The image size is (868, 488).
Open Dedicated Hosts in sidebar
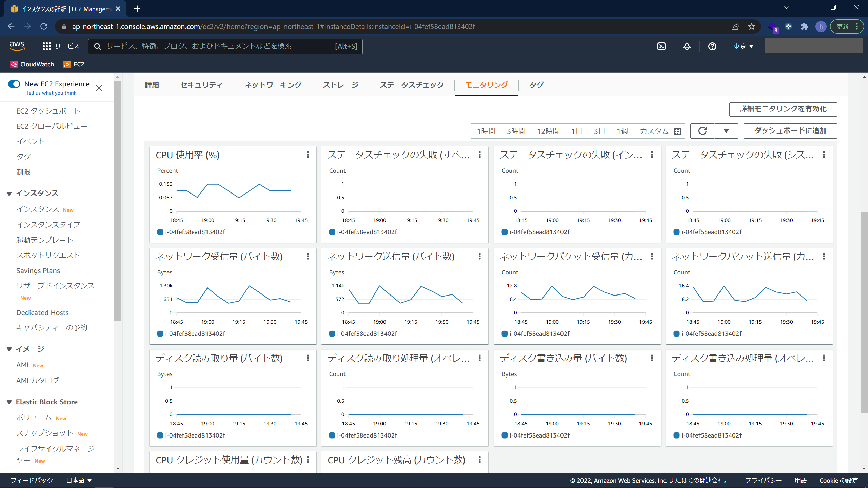tap(42, 313)
